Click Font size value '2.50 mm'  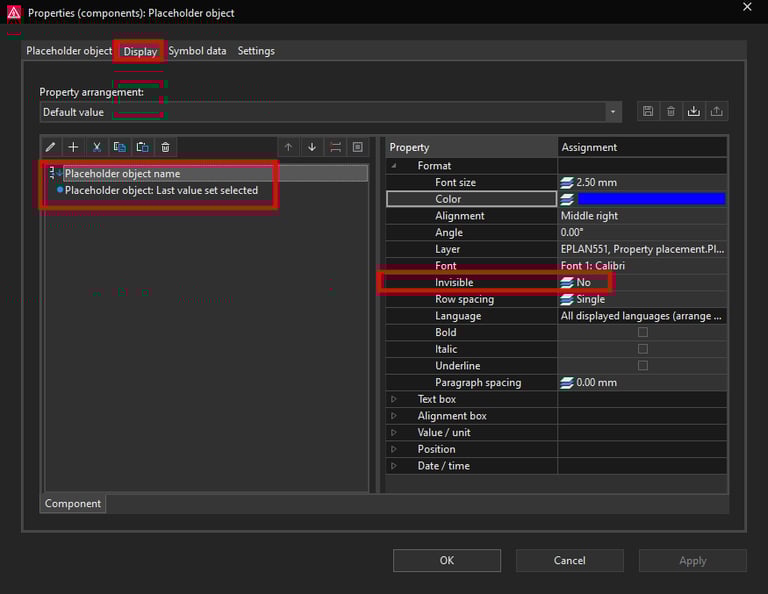[x=642, y=183]
